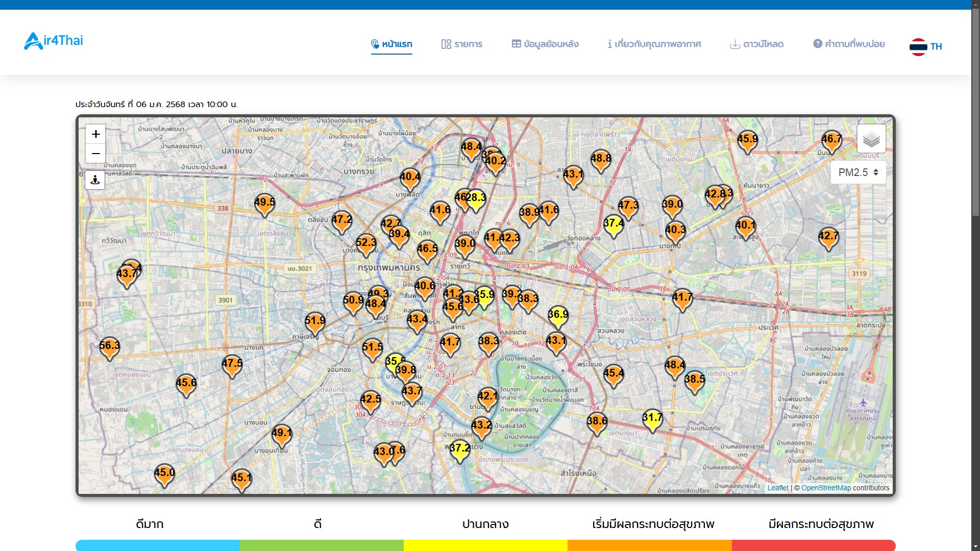
Task: Open the OpenStreetMap attribution link
Action: [826, 488]
